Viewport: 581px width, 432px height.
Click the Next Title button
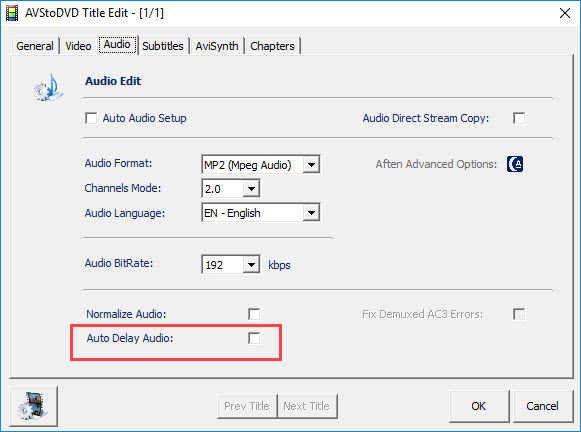[306, 406]
